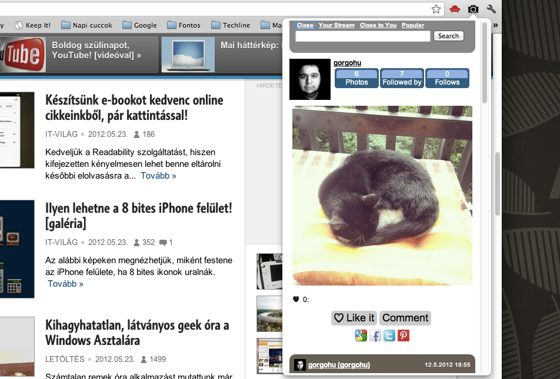The image size is (560, 379).
Task: Switch to the Popular tab
Action: (x=413, y=25)
